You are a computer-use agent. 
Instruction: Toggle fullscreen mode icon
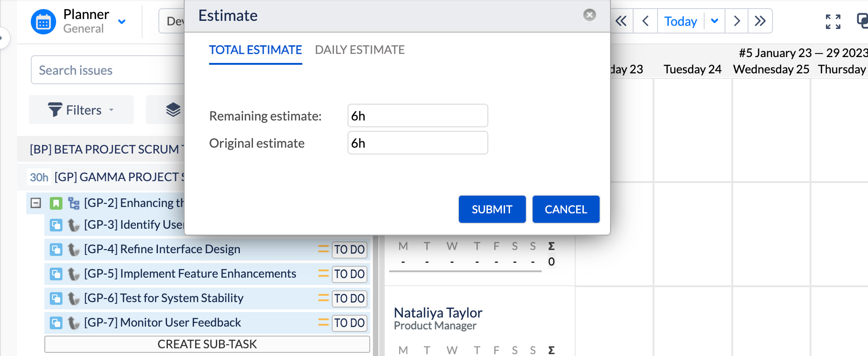833,21
